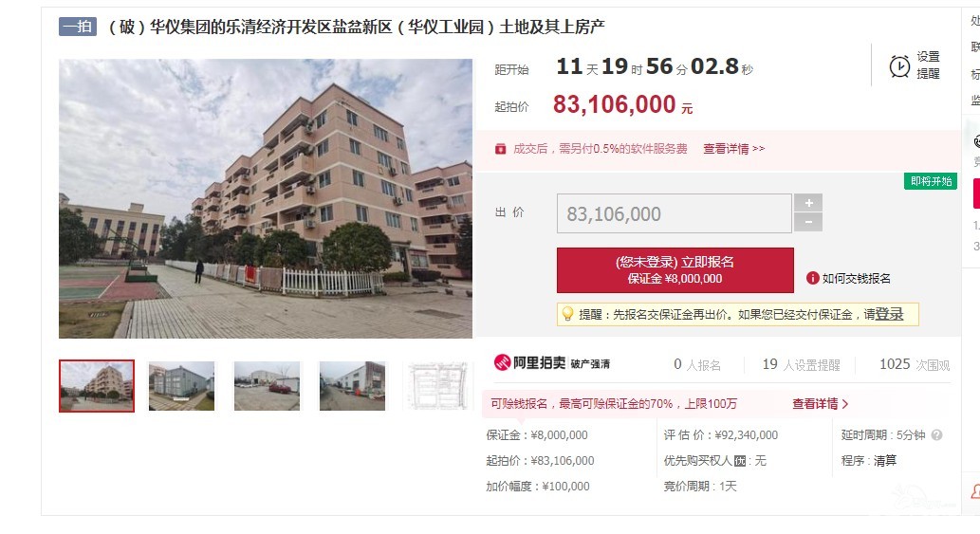Viewport: 980px width, 534px height.
Task: Open 查看详情 link for software service fee
Action: tap(733, 149)
